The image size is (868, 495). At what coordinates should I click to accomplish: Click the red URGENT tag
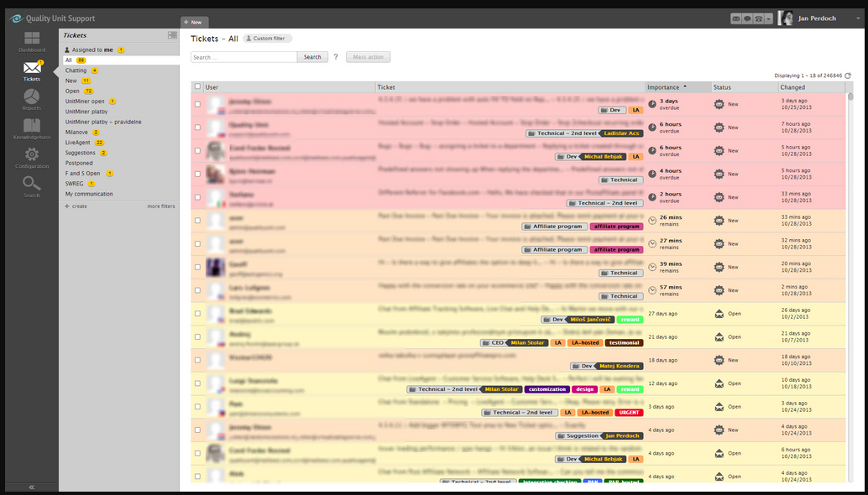pos(629,413)
